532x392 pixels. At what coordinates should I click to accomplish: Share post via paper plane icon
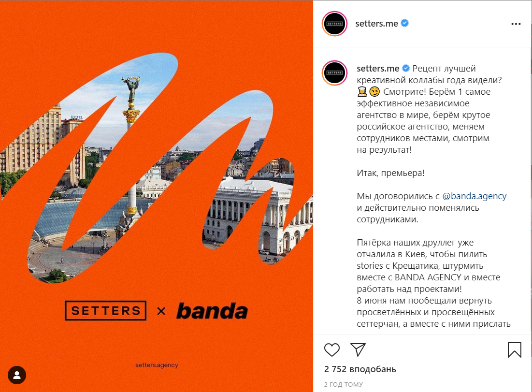click(358, 350)
